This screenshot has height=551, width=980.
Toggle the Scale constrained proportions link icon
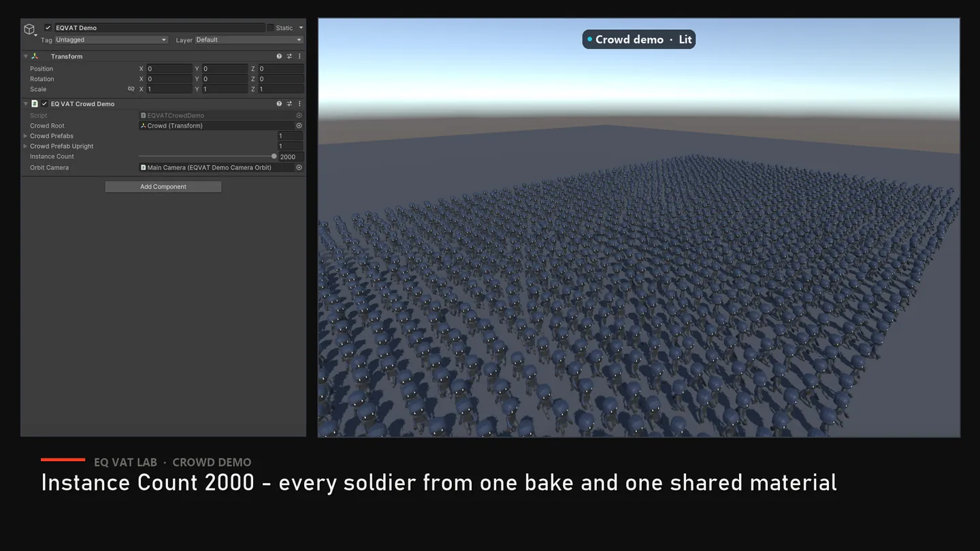coord(131,89)
